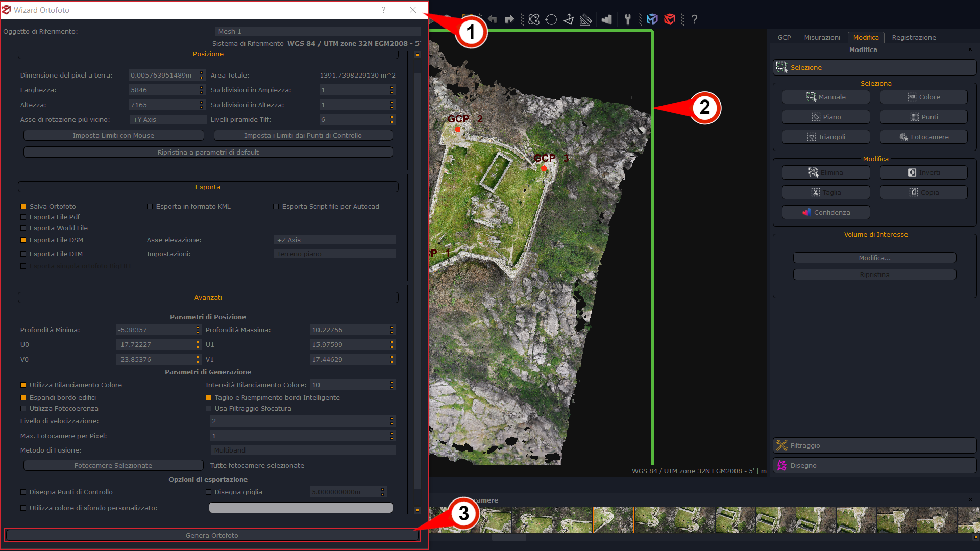
Task: Activate the Colore selection tool
Action: (x=923, y=97)
